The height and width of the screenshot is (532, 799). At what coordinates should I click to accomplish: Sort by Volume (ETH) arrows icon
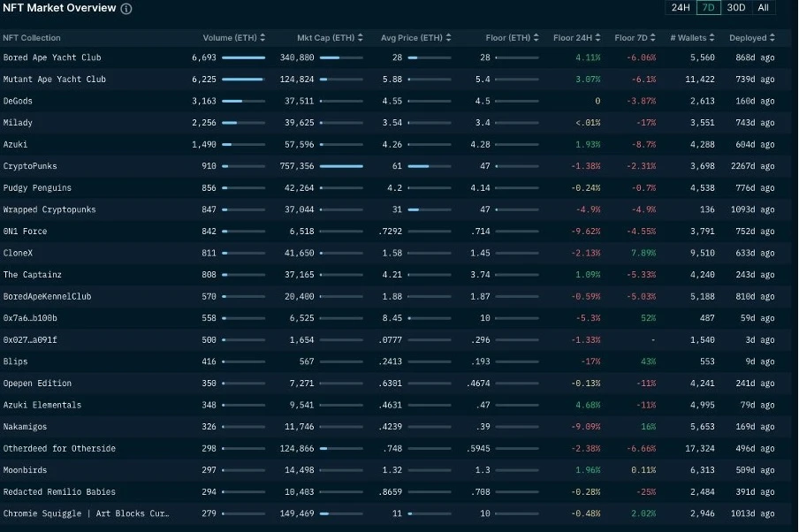click(x=263, y=38)
